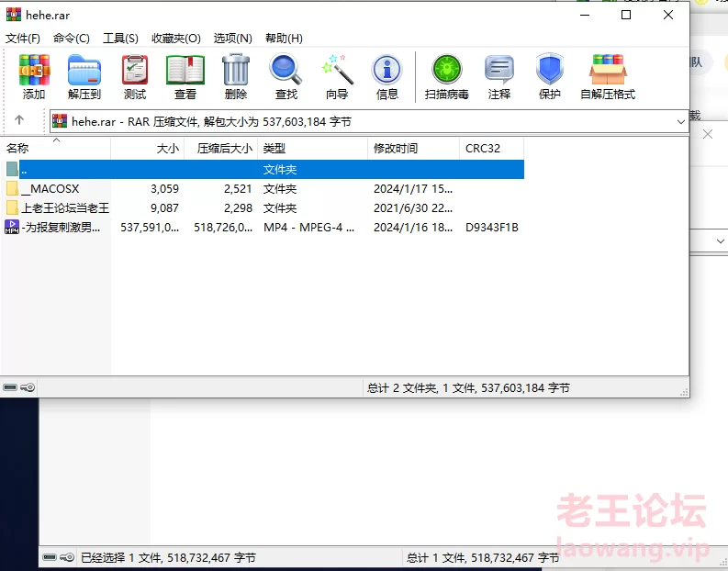
Task: Open the 查找 (Find) magnifier tool
Action: click(286, 77)
